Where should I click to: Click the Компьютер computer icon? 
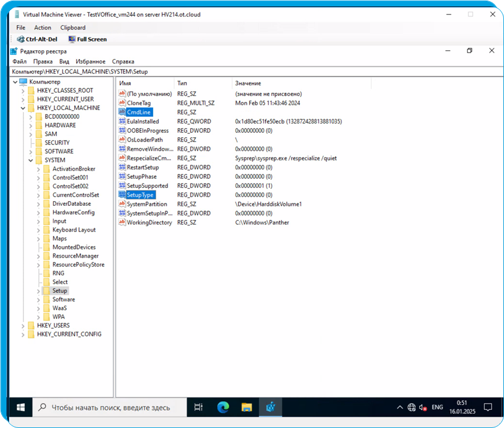click(23, 82)
